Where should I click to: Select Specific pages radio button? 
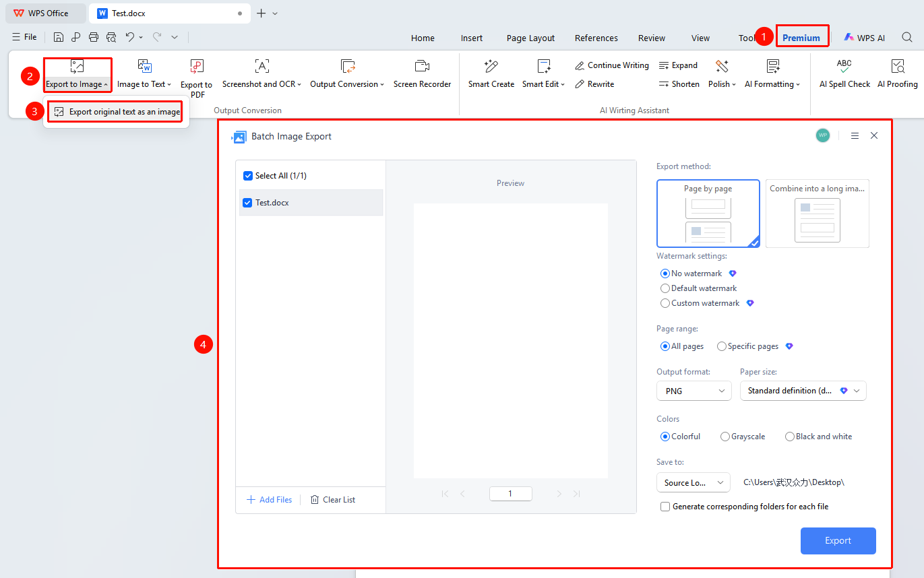(722, 346)
